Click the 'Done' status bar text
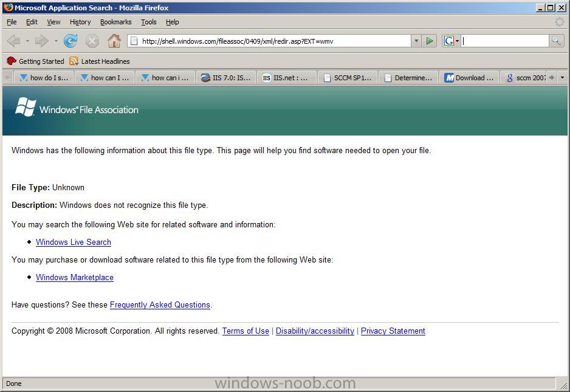This screenshot has height=392, width=570. coord(14,383)
